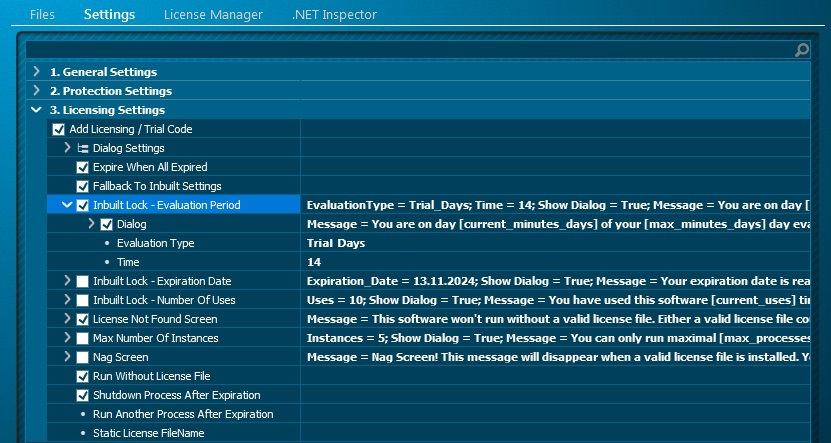Expand the Protection Settings section
Screen dimensions: 831x443
(36, 91)
